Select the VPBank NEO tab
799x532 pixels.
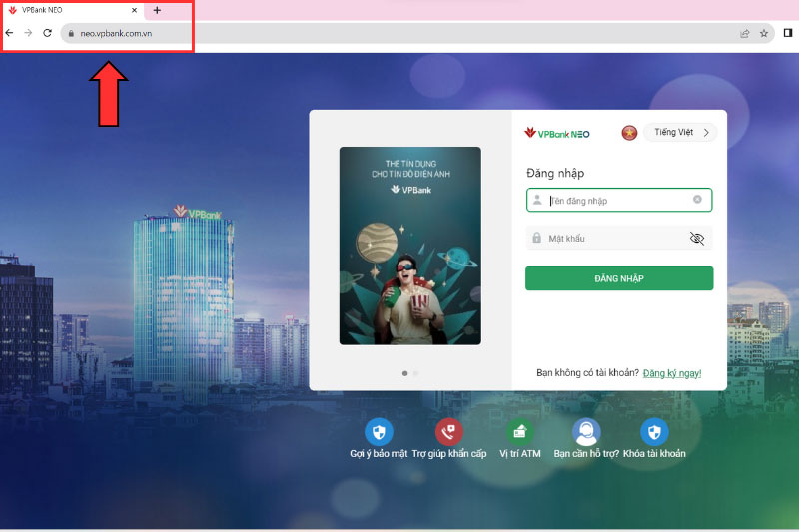click(x=72, y=10)
